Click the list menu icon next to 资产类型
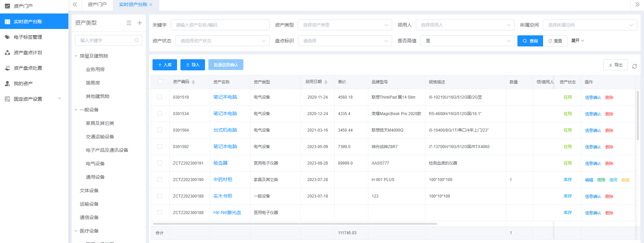 click(x=129, y=23)
